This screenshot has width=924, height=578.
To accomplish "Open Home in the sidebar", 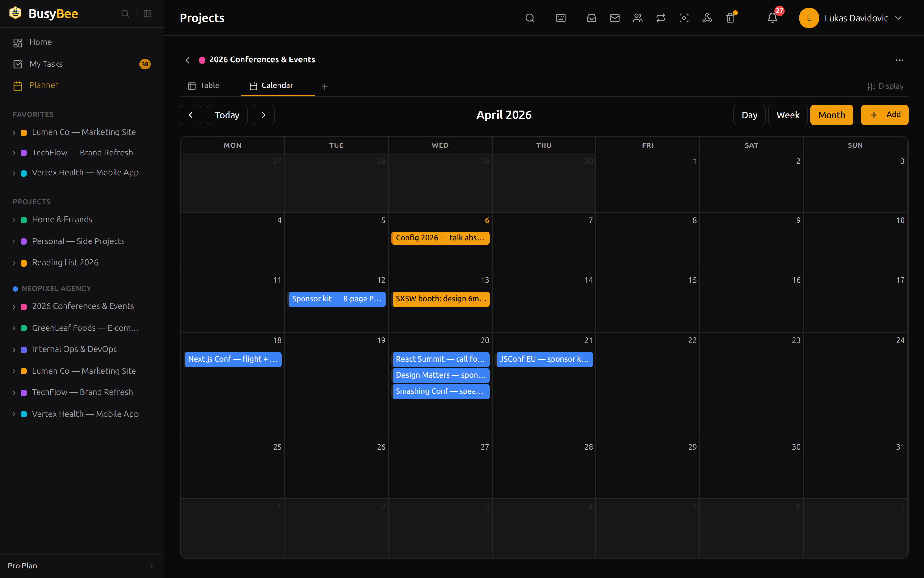I will click(x=82, y=42).
